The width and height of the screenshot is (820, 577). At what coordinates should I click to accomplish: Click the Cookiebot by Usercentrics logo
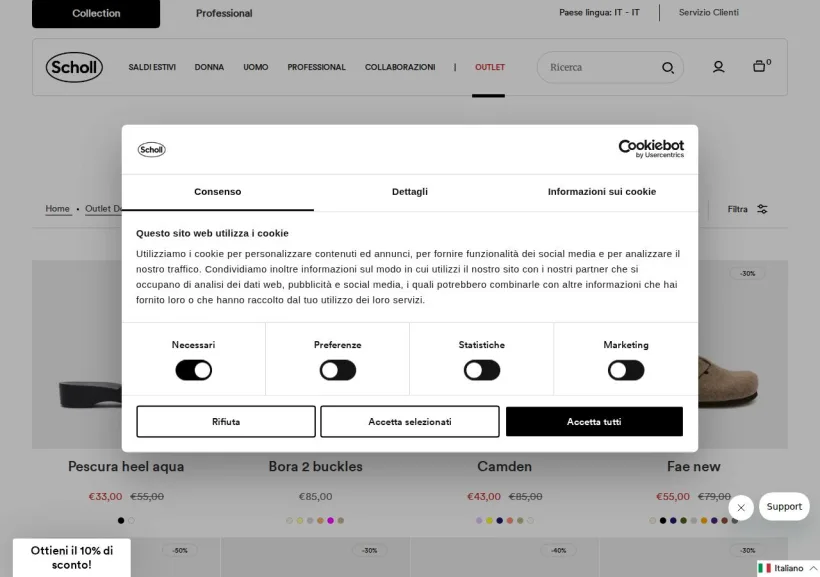(651, 149)
